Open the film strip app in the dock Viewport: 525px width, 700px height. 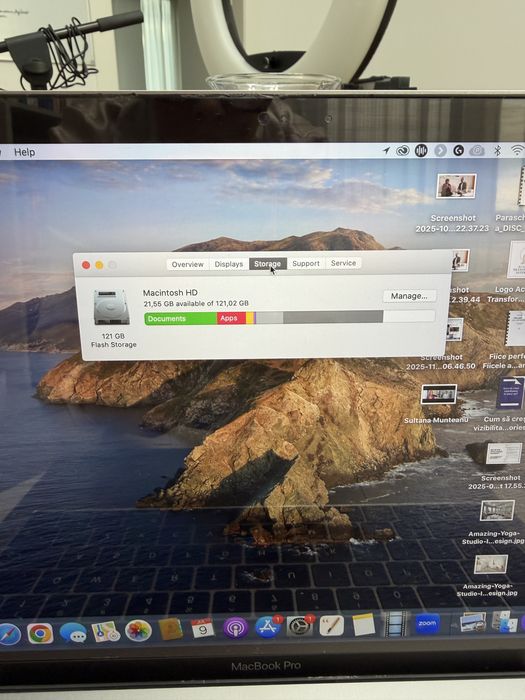[395, 623]
